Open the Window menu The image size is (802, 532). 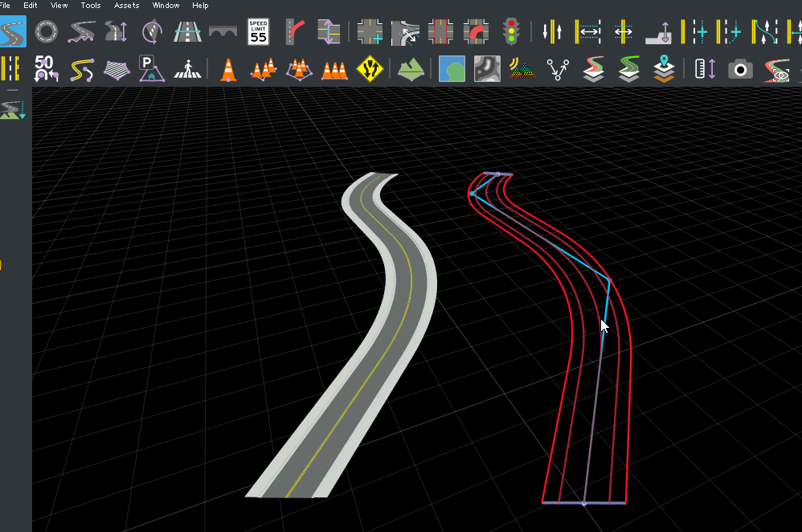click(166, 5)
